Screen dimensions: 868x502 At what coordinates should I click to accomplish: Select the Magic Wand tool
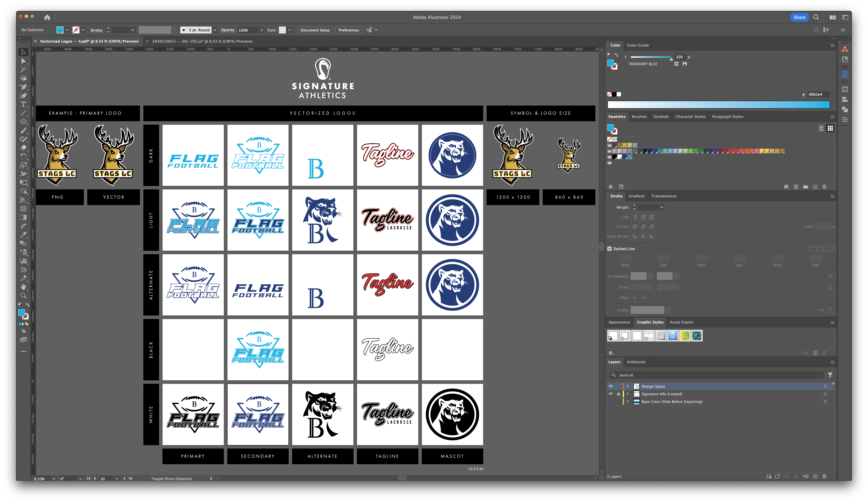(x=23, y=70)
